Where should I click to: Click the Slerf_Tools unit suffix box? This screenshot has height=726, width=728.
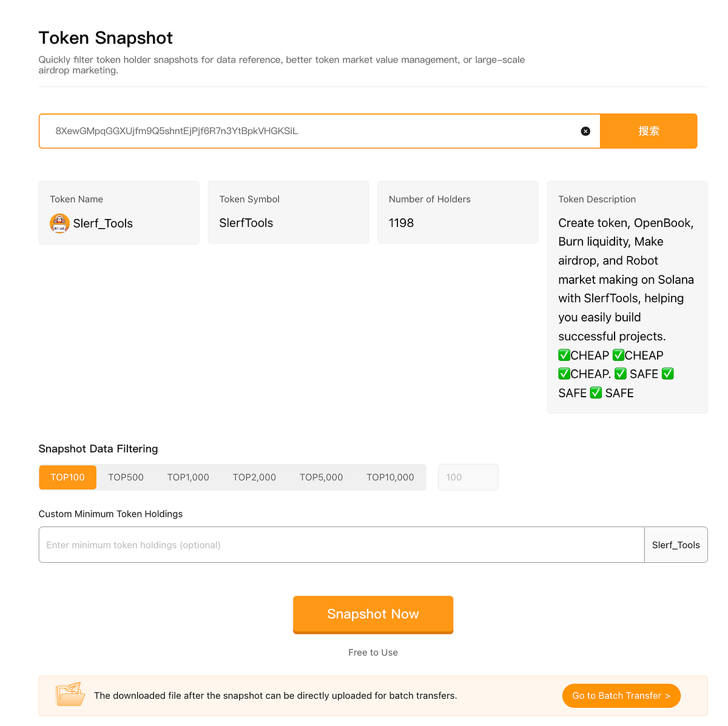pyautogui.click(x=675, y=545)
